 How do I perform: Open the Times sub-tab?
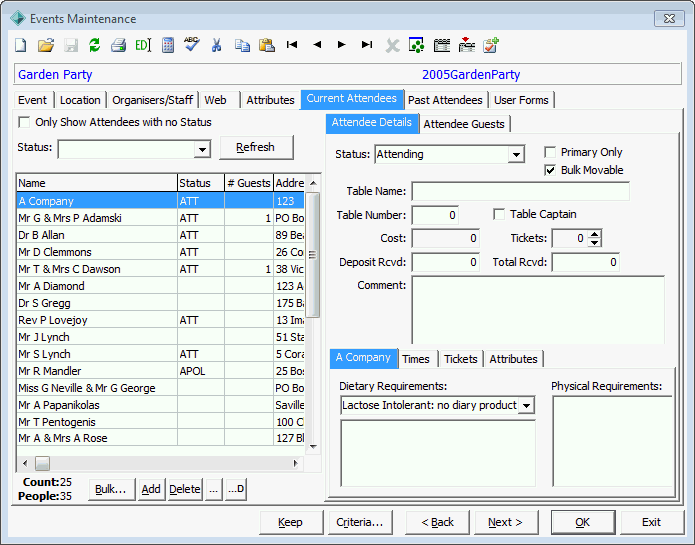click(x=416, y=359)
